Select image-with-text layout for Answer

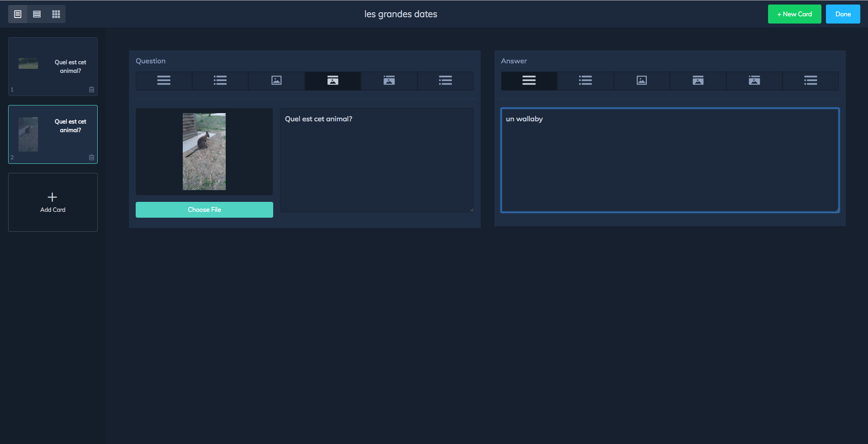click(x=698, y=81)
